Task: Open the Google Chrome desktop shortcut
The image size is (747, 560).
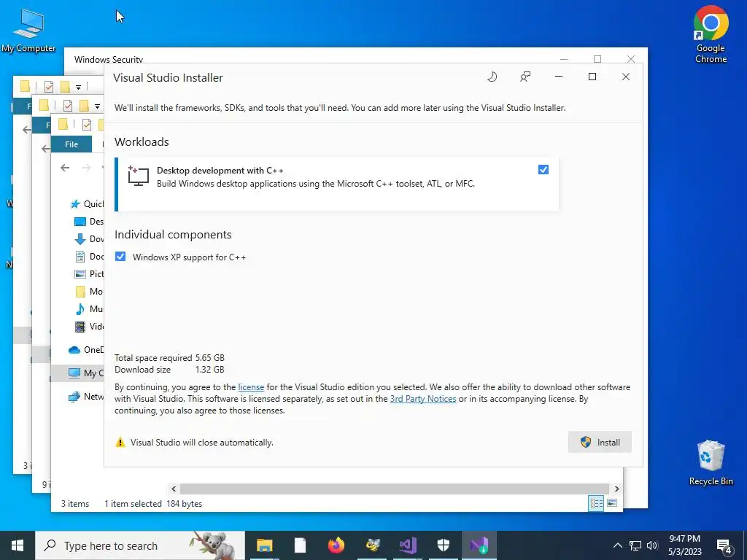Action: [711, 35]
